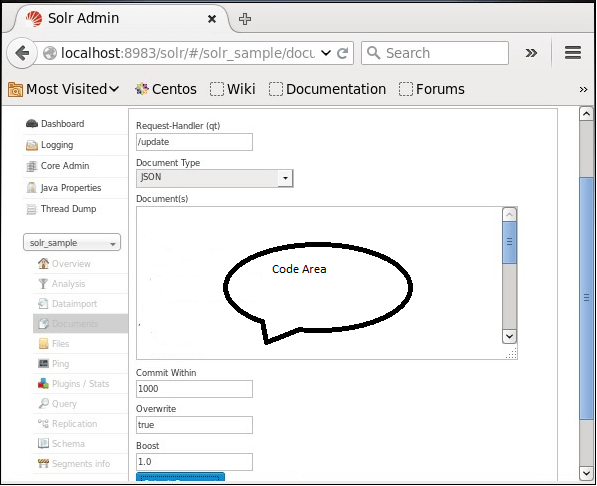This screenshot has height=486, width=597.
Task: Click the textarea resize grip corner
Action: tap(511, 353)
